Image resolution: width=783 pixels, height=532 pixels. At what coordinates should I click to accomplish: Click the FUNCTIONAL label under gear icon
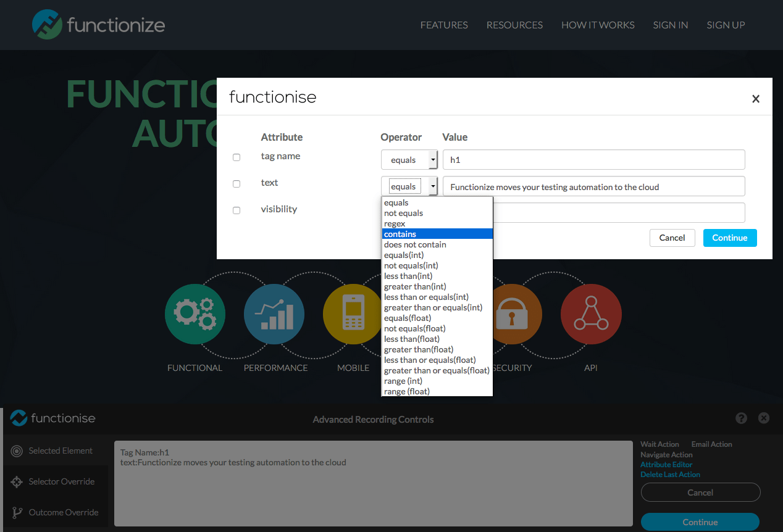coord(195,368)
